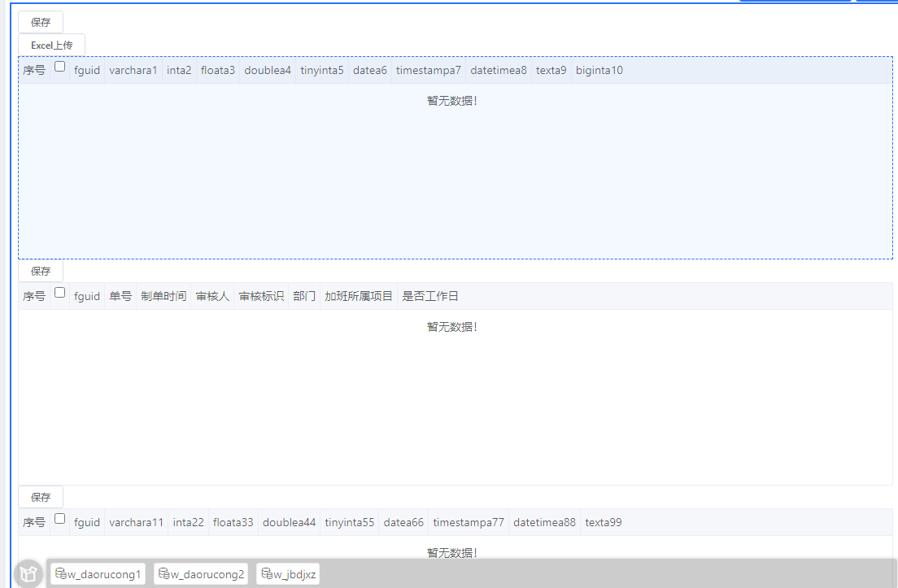Click the varchara1 column header
Screen dimensions: 898x588
(133, 71)
